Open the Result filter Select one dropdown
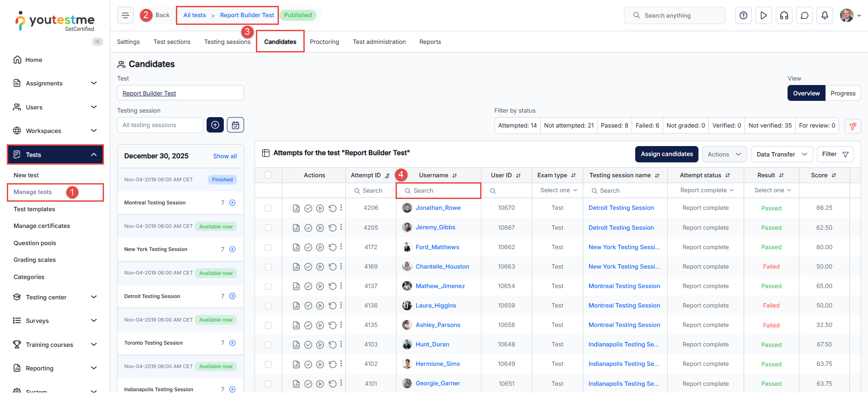The width and height of the screenshot is (868, 393). click(x=772, y=190)
